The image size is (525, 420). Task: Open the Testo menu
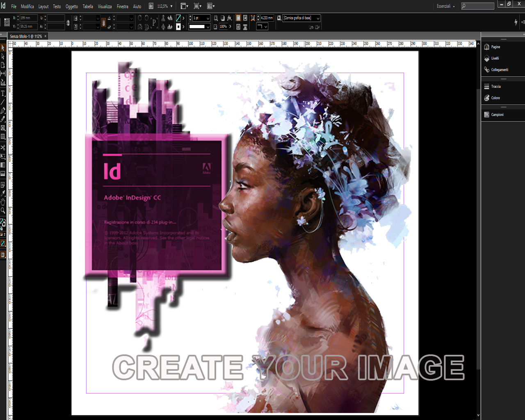click(57, 7)
